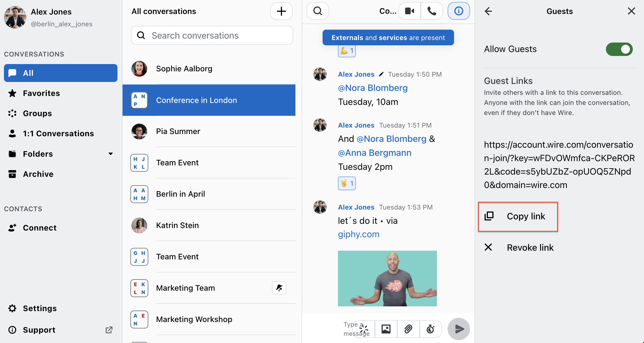This screenshot has height=343, width=644.
Task: Click the guest link URL text
Action: [559, 165]
